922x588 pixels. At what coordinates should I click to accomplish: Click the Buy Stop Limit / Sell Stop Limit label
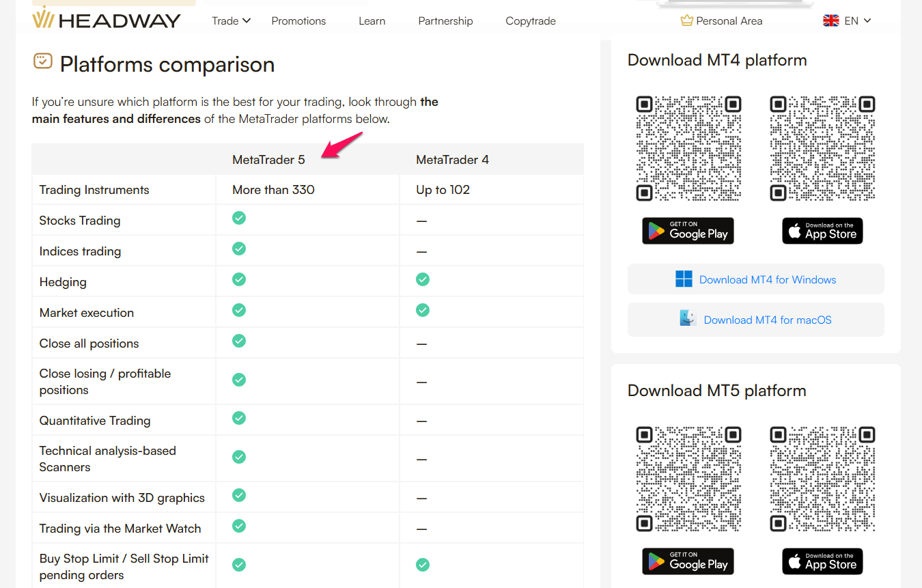pyautogui.click(x=124, y=567)
